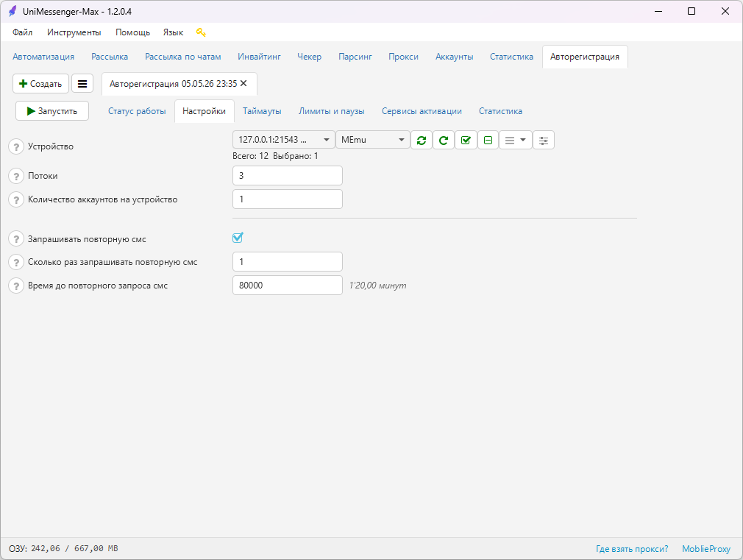Open the Где взять прокси? link
This screenshot has height=560, width=743.
632,549
